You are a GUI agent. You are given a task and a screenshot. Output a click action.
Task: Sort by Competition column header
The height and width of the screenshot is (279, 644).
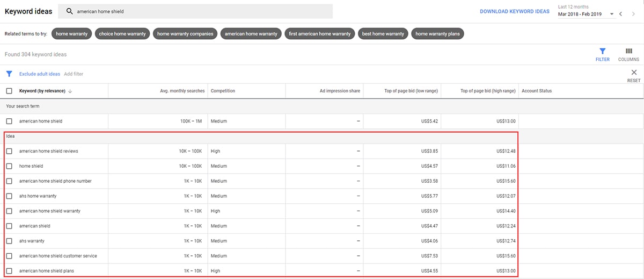click(x=223, y=91)
